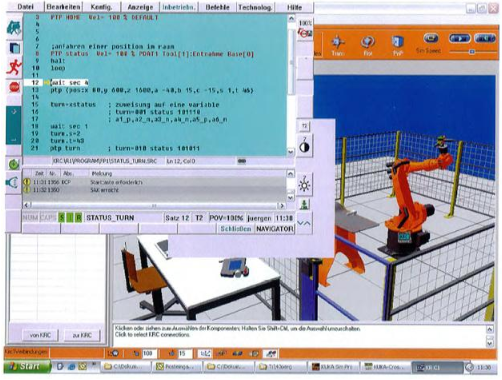Toggle the green R status indicator

click(x=78, y=218)
